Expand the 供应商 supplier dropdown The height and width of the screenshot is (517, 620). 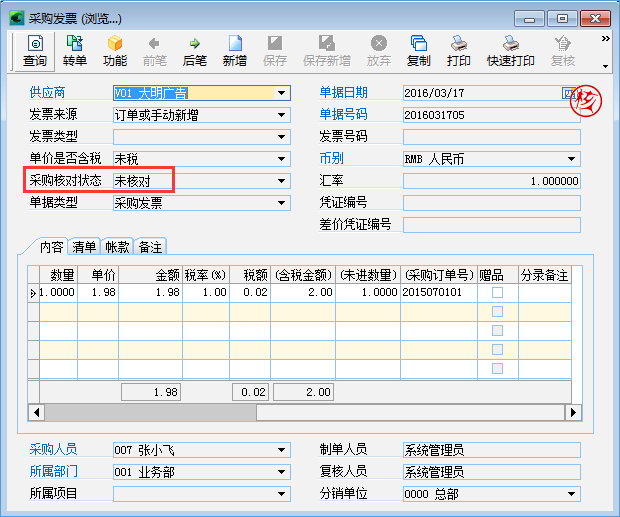pos(282,93)
